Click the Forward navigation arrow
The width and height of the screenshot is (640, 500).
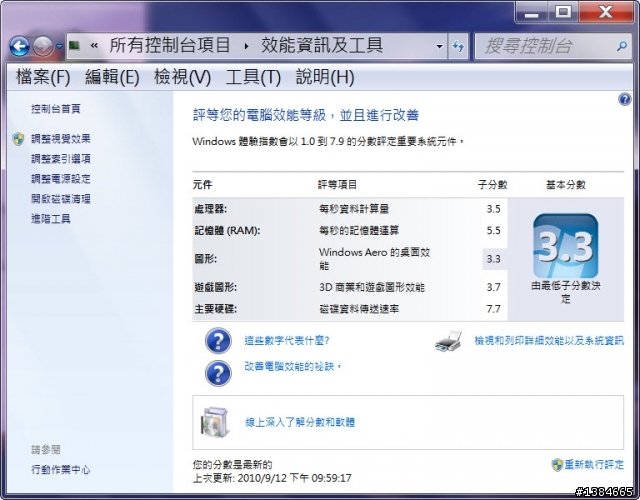click(42, 47)
